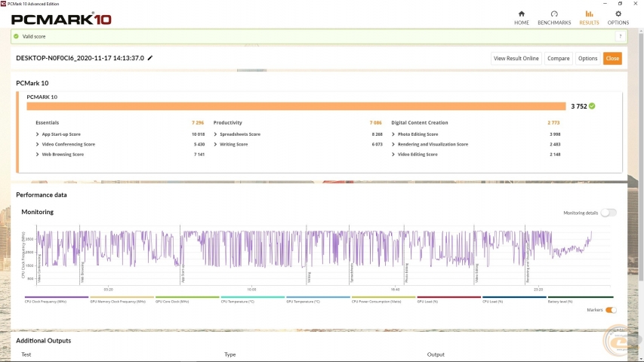Select CPU Clock Frequency legend swatch
The width and height of the screenshot is (644, 362).
[x=57, y=296]
